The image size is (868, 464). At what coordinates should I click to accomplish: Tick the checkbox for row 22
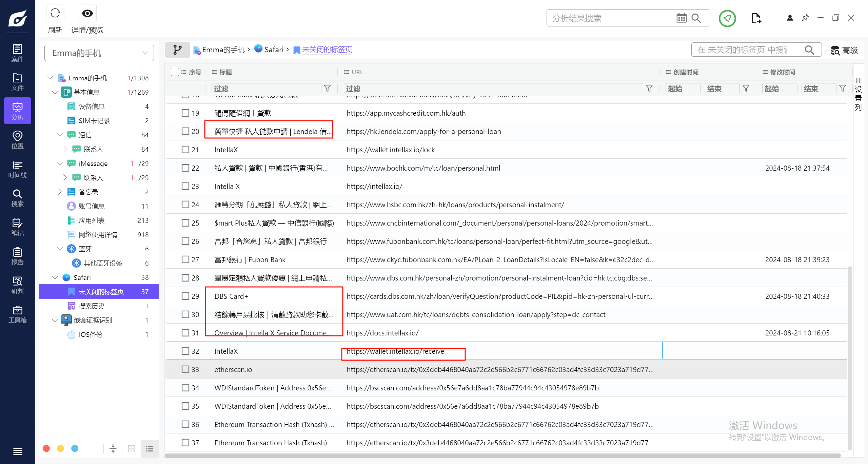tap(185, 168)
